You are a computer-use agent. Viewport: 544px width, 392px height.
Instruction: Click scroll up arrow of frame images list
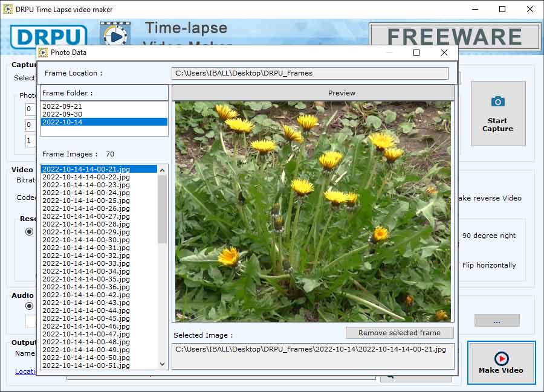pyautogui.click(x=162, y=170)
